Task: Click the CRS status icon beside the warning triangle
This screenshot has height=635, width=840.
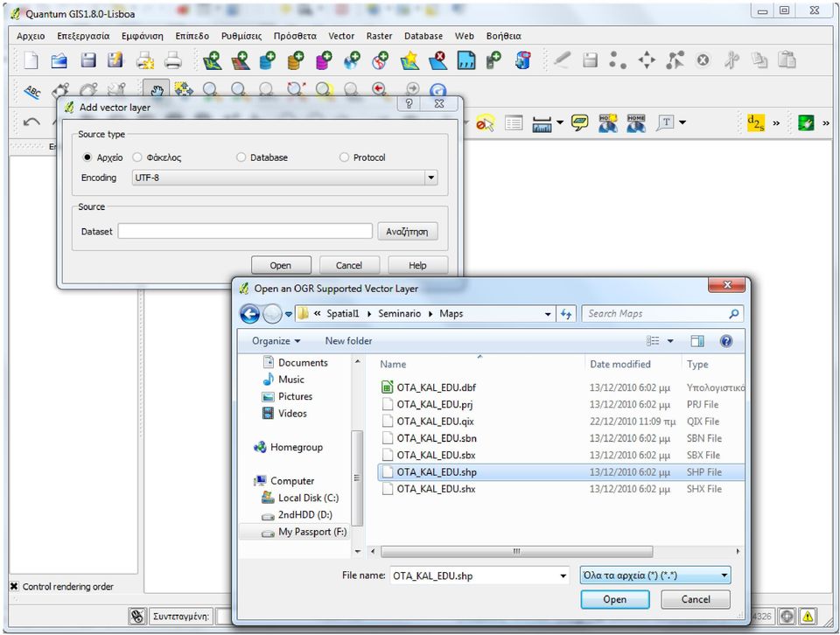Action: (787, 617)
